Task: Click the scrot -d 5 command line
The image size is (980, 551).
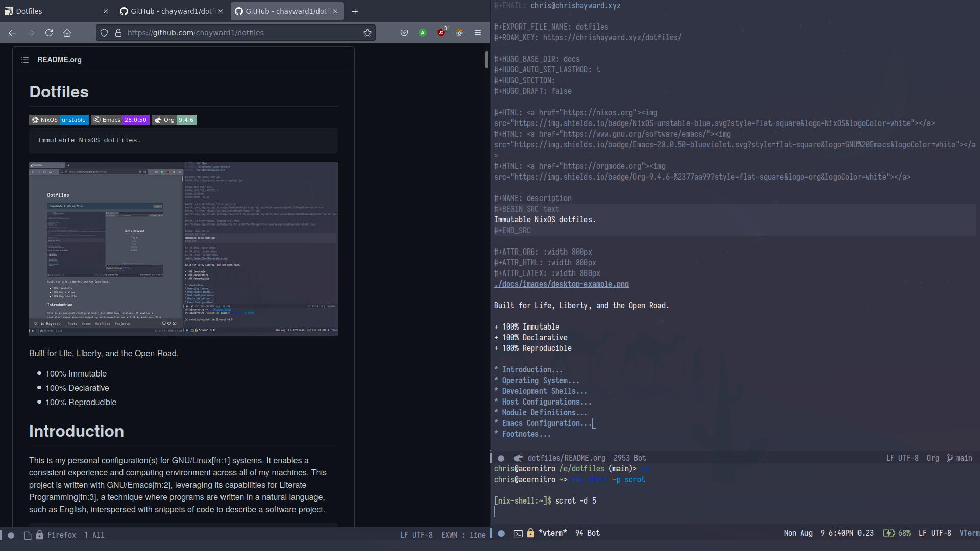Action: pyautogui.click(x=575, y=501)
